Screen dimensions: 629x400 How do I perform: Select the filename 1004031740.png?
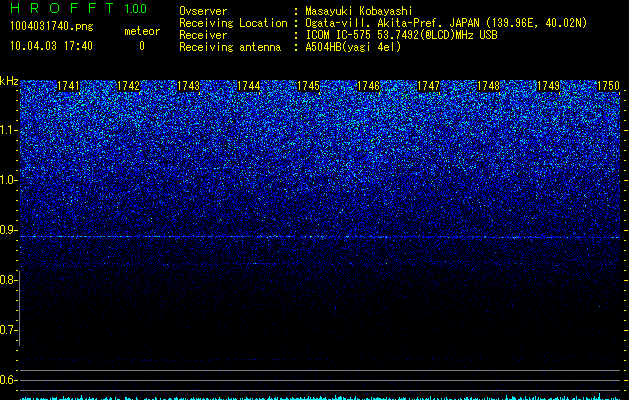(x=52, y=26)
